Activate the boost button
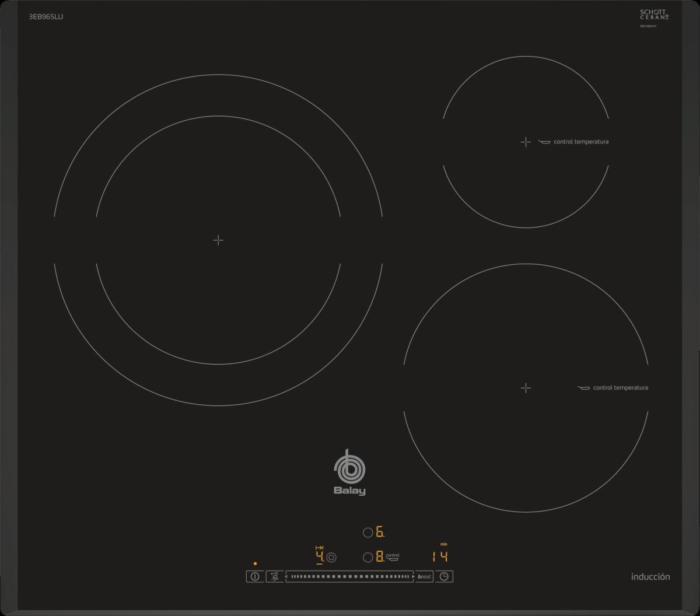This screenshot has height=616, width=700. click(x=424, y=576)
